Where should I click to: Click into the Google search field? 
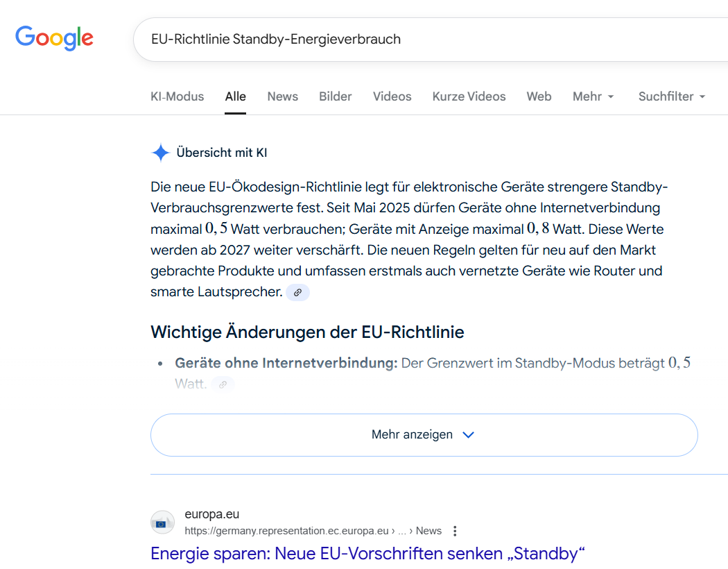pos(416,40)
